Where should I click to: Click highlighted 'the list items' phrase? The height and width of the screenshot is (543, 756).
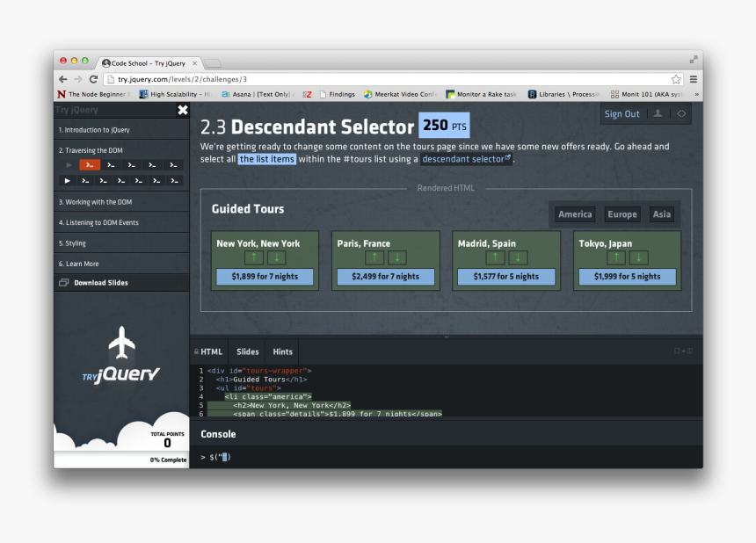[x=266, y=159]
